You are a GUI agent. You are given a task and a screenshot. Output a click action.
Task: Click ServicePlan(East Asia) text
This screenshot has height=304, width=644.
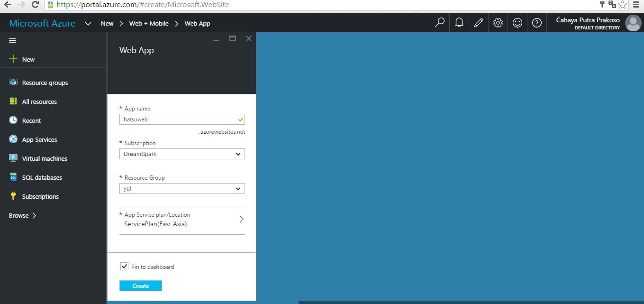(x=155, y=224)
